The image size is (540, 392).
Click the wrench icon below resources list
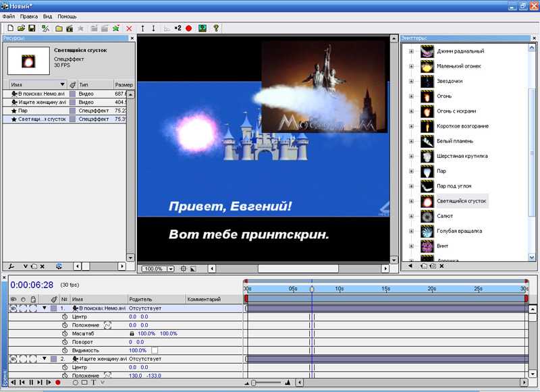click(x=11, y=266)
